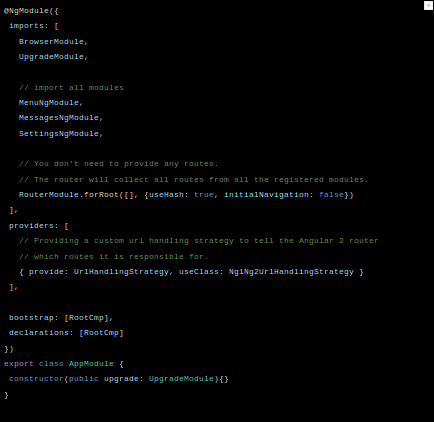This screenshot has height=422, width=434.
Task: Click the '// import all modules' comment
Action: tap(71, 88)
